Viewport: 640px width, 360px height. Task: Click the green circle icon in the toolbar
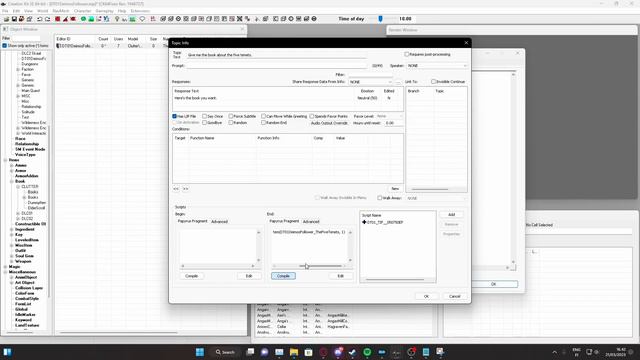click(83, 19)
